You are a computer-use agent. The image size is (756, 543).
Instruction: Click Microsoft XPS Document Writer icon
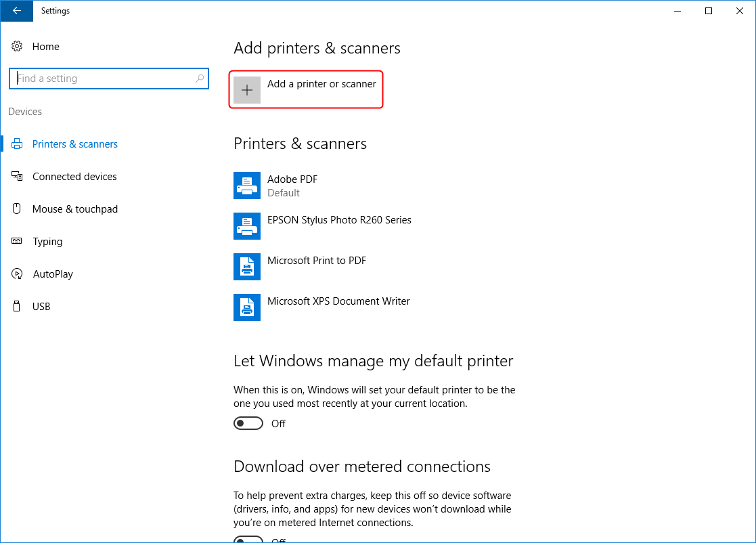coord(247,307)
